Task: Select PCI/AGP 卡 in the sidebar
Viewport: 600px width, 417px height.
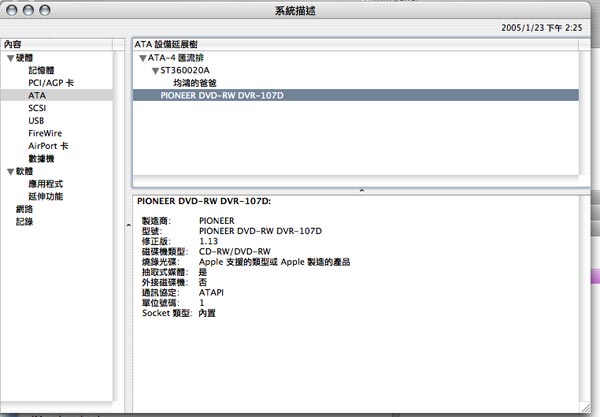Action: (51, 83)
